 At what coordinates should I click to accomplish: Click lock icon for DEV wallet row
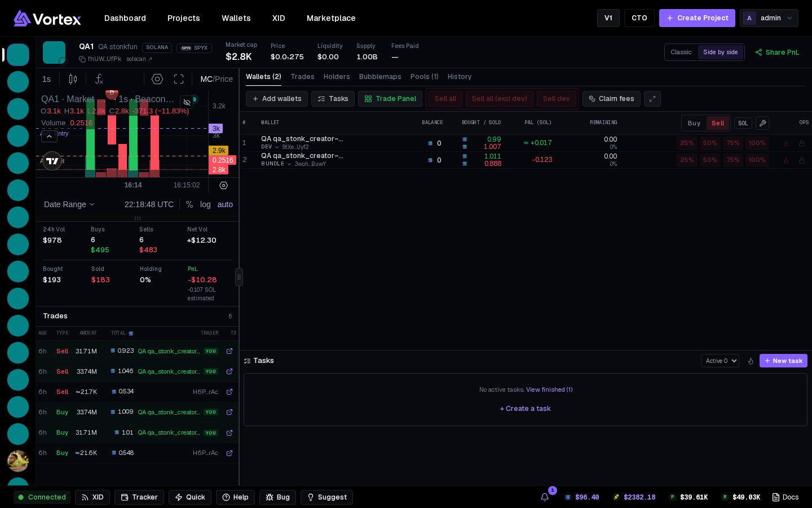point(801,143)
